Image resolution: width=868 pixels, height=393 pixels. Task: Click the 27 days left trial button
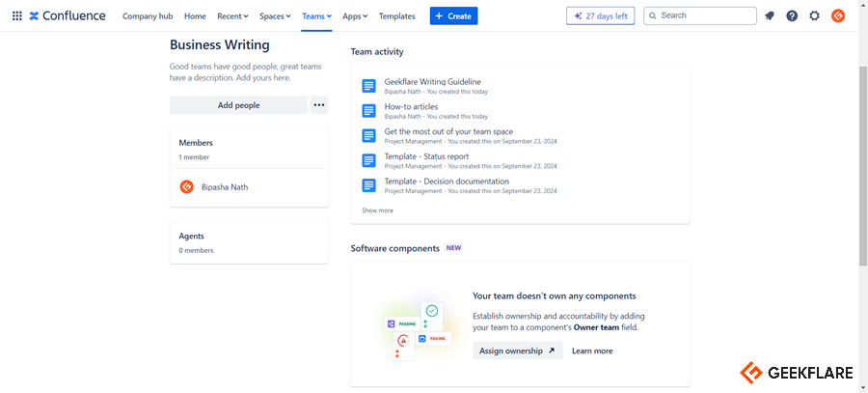[x=600, y=16]
